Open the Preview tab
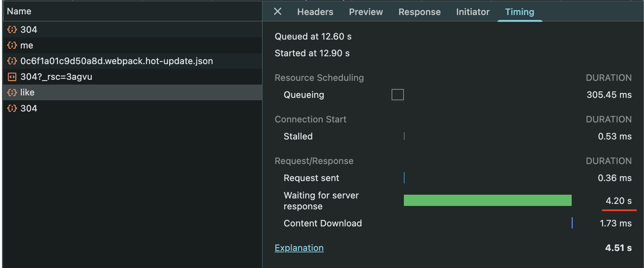The image size is (644, 268). tap(366, 12)
